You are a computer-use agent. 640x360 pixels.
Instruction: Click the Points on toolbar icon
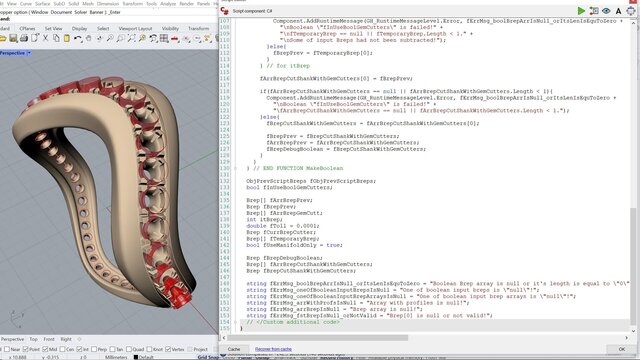point(197,38)
